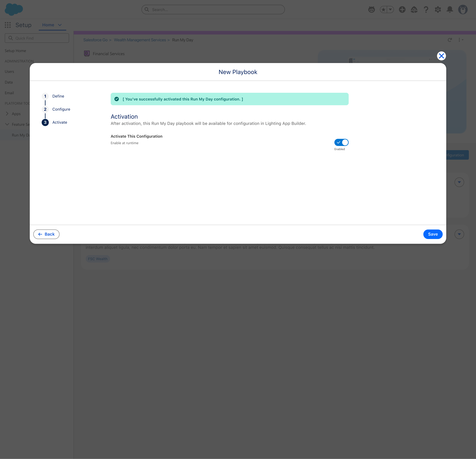The image size is (476, 459).
Task: Open the favorites list dropdown arrow
Action: 390,10
